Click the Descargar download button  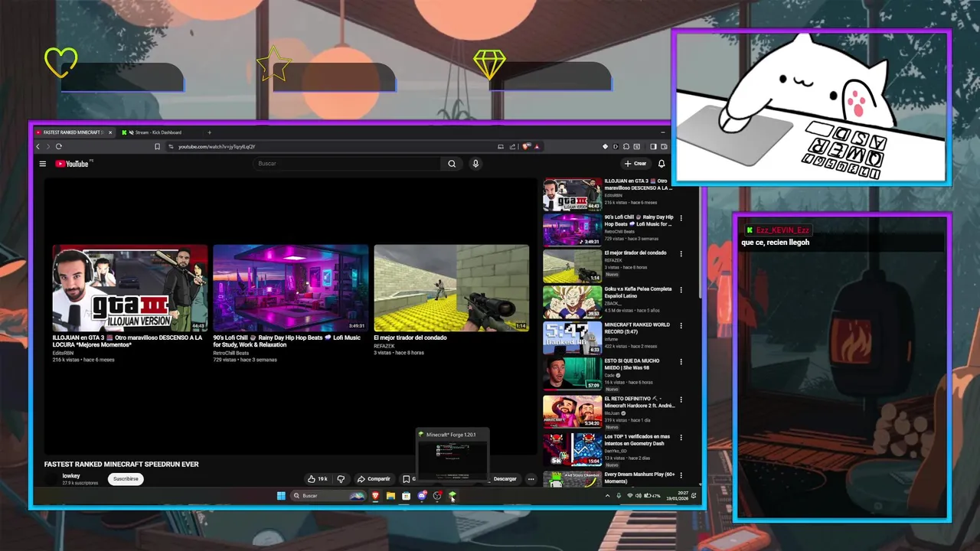pyautogui.click(x=505, y=479)
